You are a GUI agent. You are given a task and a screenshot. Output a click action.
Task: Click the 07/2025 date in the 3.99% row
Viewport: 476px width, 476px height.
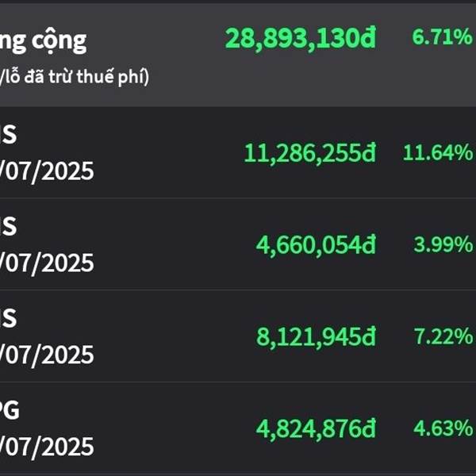tap(47, 263)
